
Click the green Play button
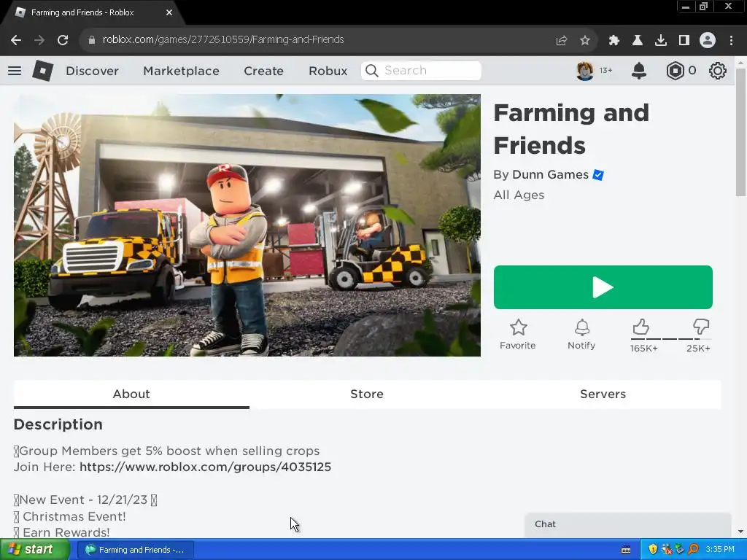[x=603, y=287]
